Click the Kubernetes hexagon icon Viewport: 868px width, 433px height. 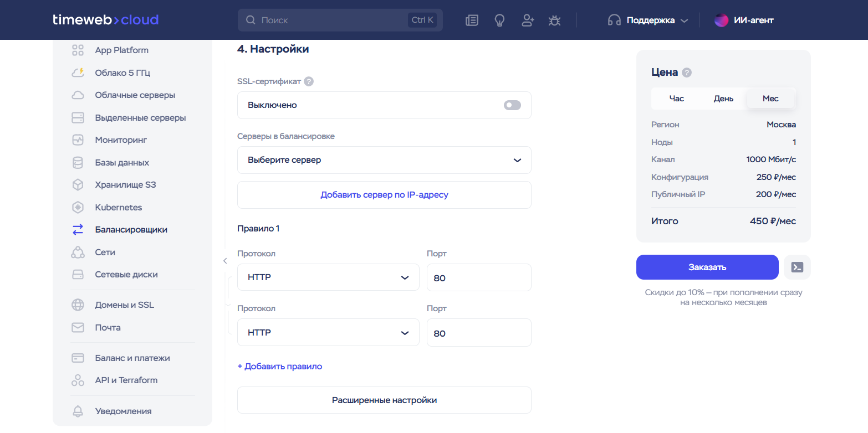point(78,208)
